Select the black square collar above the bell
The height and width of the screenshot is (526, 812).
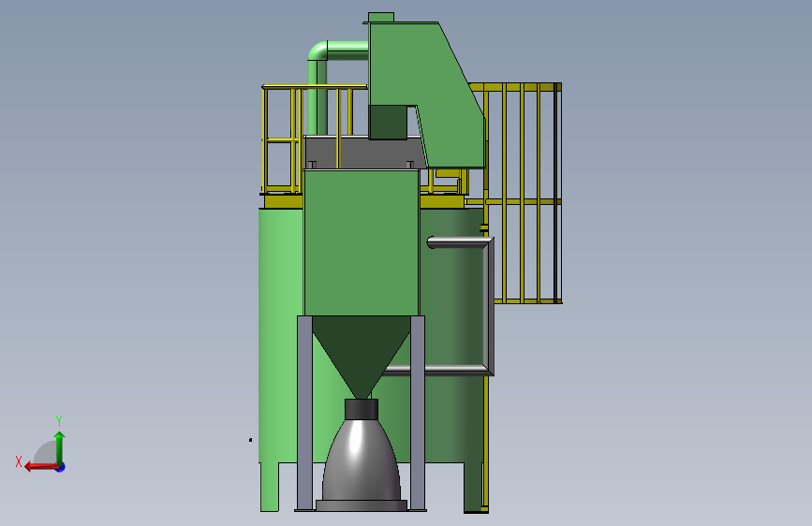362,409
